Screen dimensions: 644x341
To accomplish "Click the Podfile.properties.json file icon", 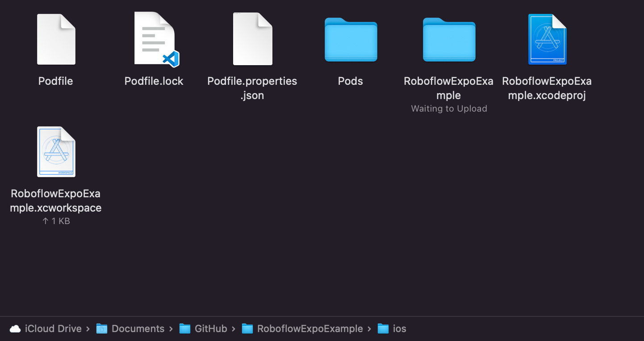I will [252, 39].
